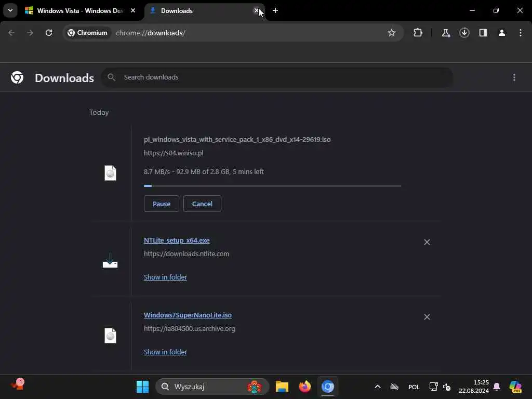Open the clock showing 15:25
Viewport: 532px width, 399px height.
coord(474,387)
